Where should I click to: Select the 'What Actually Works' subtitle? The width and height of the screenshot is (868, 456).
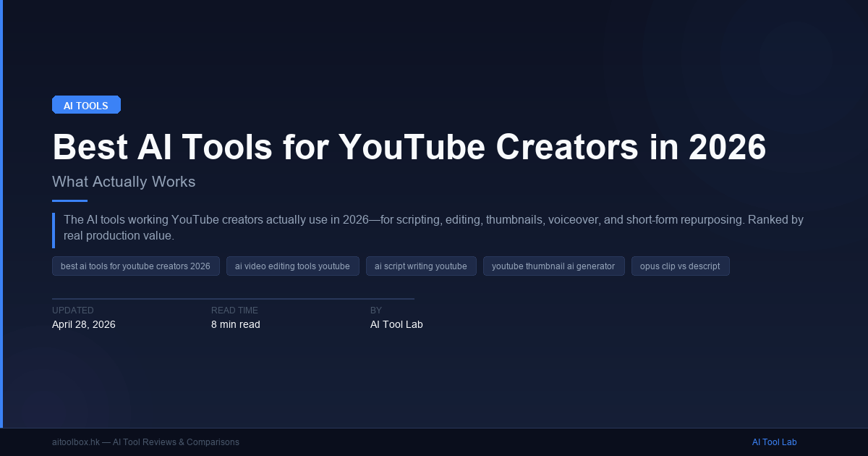tap(124, 182)
